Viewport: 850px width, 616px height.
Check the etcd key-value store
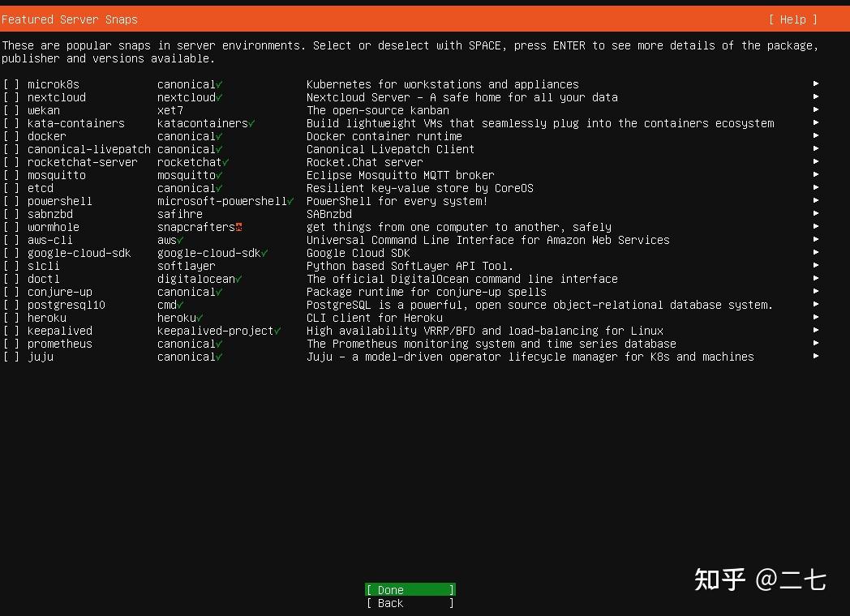11,188
